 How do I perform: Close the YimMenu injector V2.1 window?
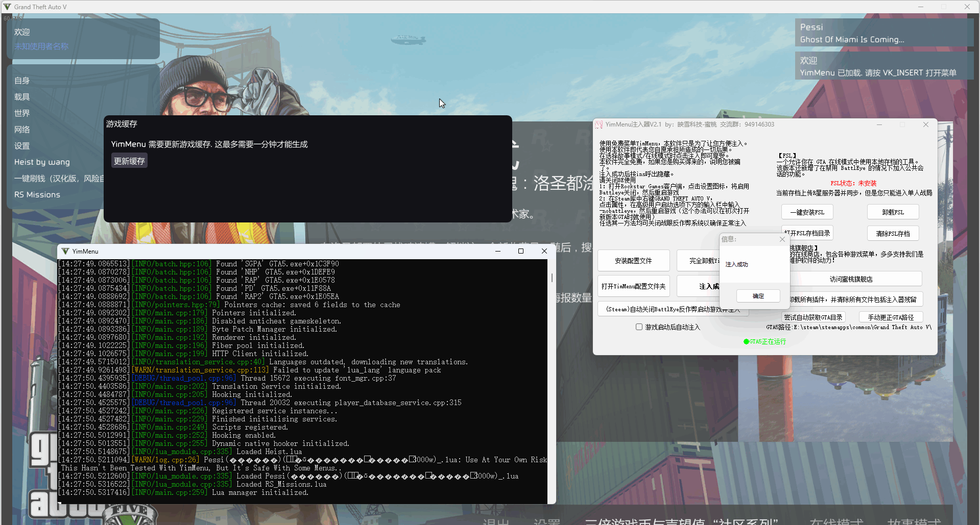click(926, 124)
